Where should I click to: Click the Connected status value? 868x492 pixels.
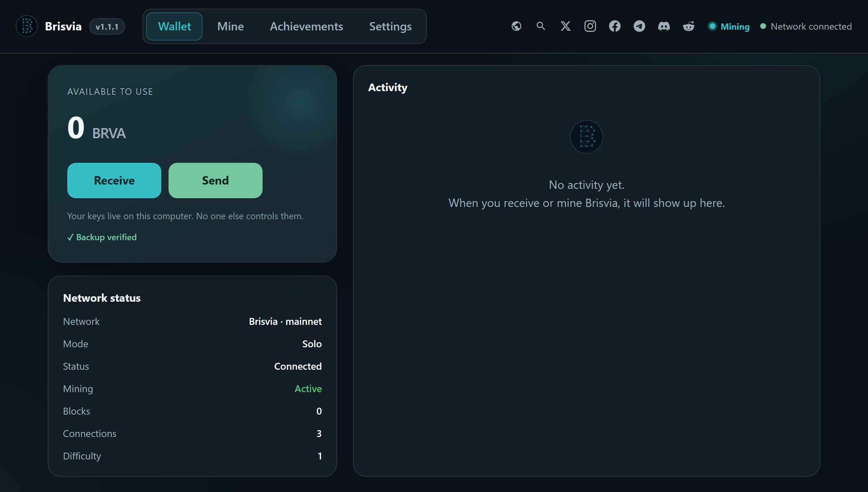(x=298, y=366)
